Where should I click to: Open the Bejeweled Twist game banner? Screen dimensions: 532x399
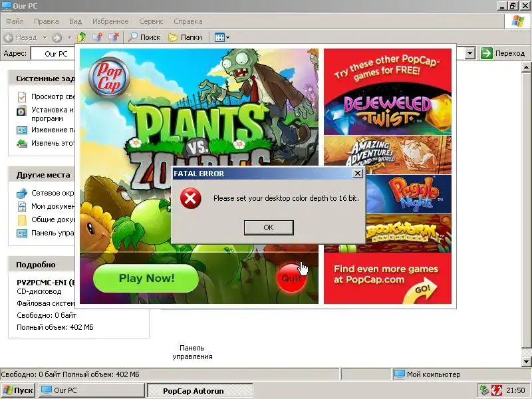click(x=388, y=108)
